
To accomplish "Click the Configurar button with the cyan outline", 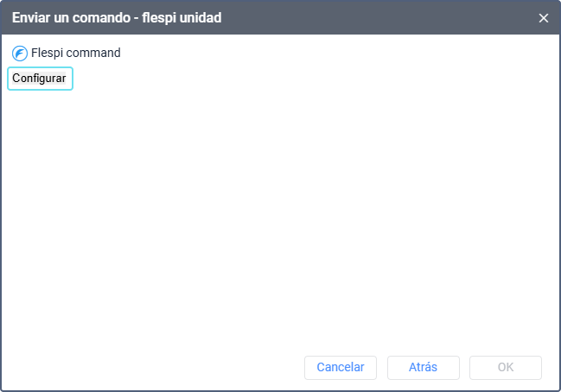I will coord(40,79).
